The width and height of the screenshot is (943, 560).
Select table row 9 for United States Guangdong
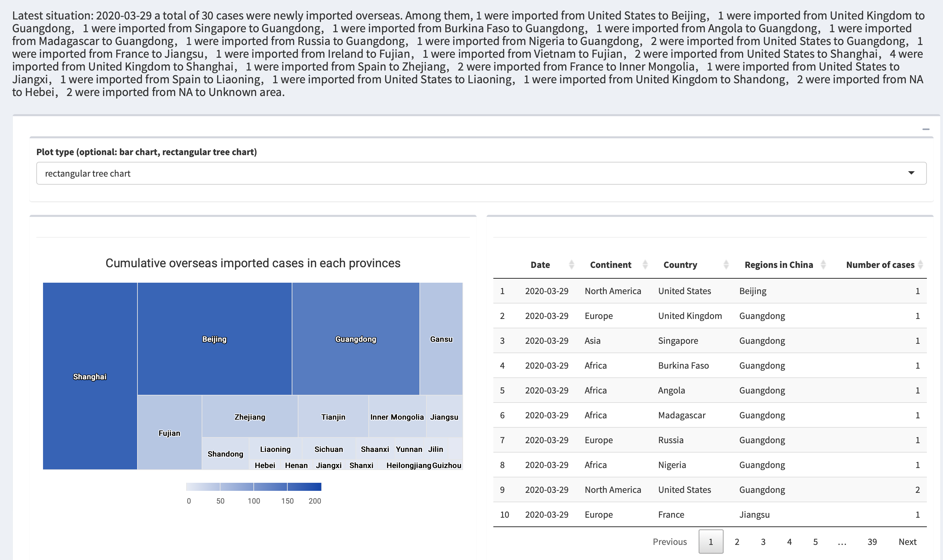[710, 489]
